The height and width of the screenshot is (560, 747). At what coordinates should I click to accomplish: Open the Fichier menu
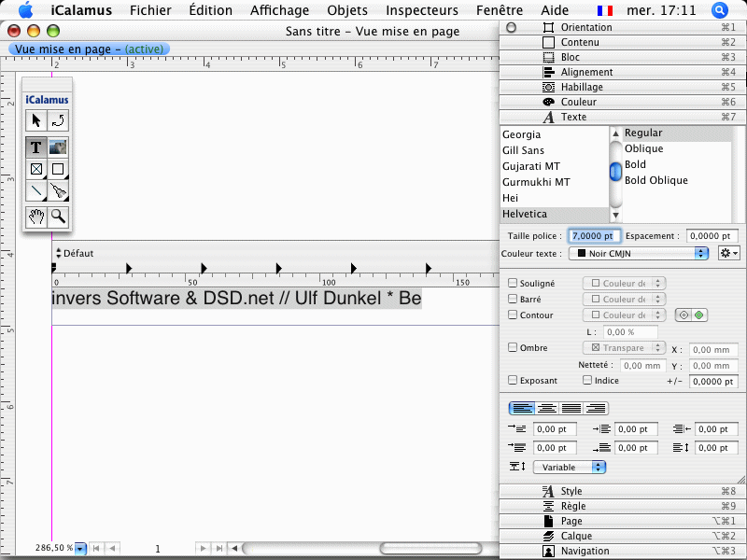[150, 10]
